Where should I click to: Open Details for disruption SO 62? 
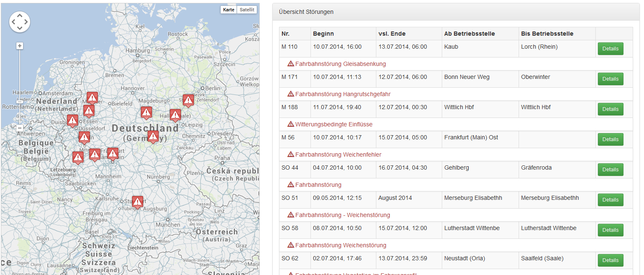[610, 260]
